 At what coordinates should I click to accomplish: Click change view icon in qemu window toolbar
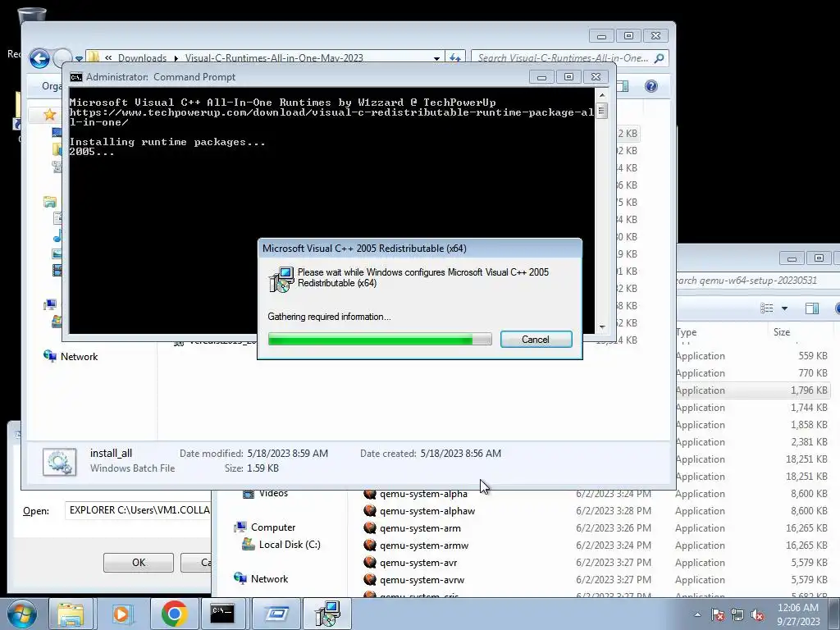tap(767, 308)
